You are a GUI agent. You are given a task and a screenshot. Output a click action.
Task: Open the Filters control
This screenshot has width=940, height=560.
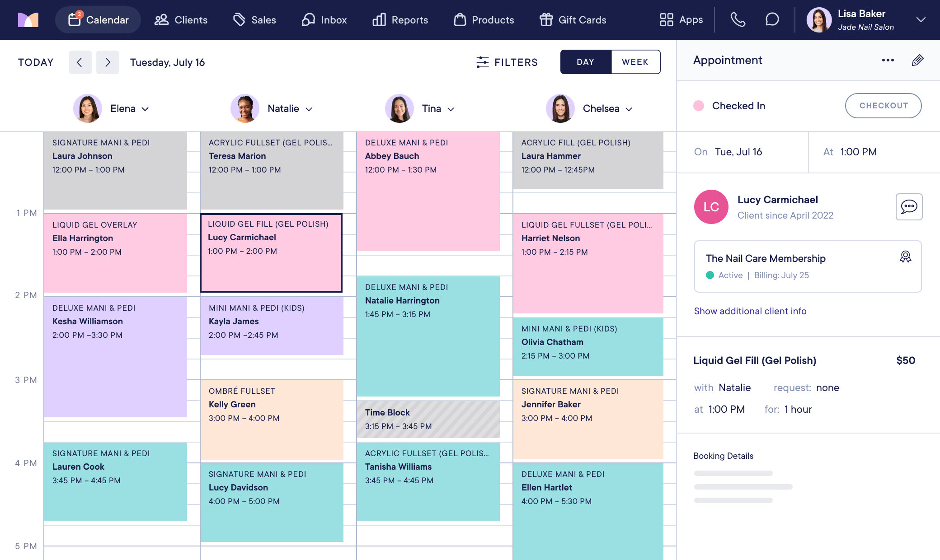[x=507, y=62]
